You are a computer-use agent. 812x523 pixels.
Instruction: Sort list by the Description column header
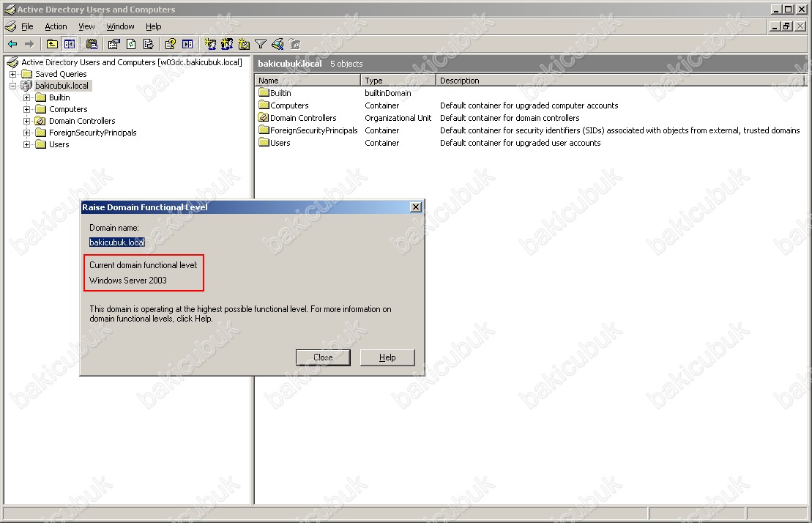620,81
